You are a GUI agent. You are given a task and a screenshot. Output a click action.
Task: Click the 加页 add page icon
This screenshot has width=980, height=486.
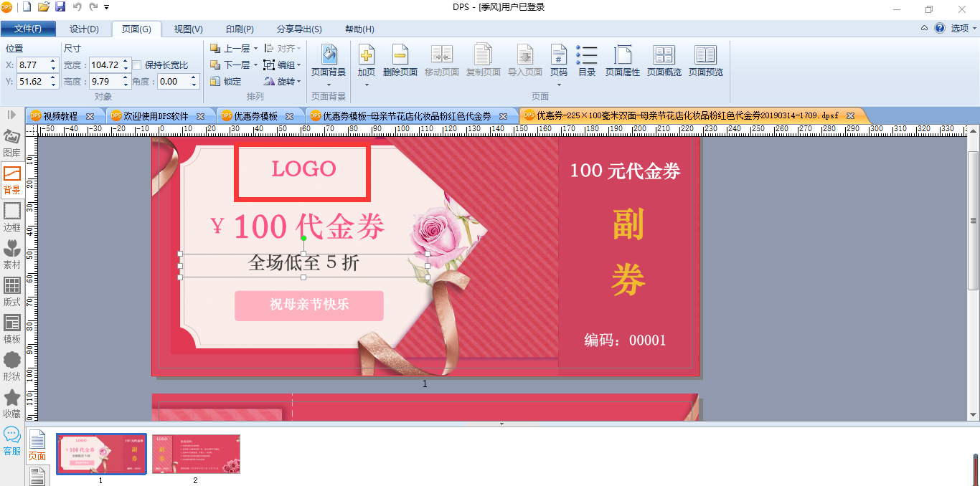click(367, 55)
